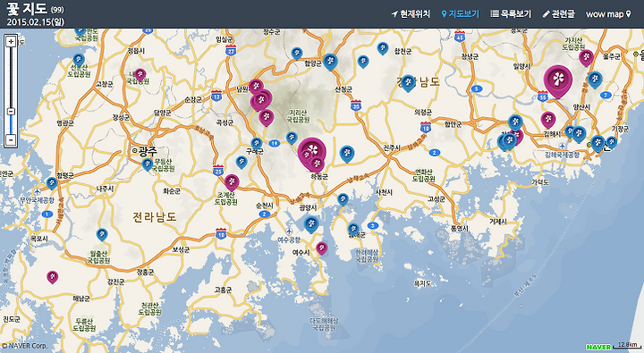Select the magenta marker above 조계산 도립공원

click(x=232, y=182)
